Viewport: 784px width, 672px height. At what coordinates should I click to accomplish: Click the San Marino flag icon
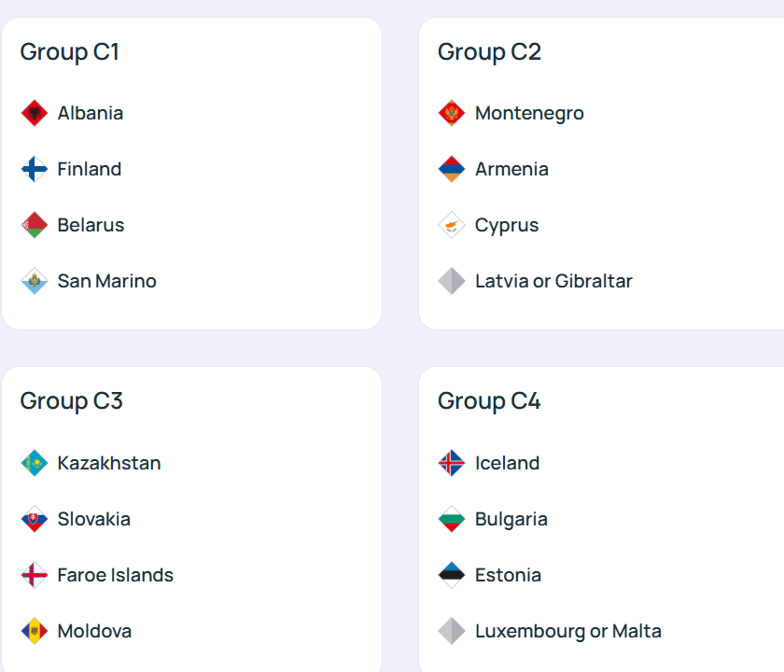pyautogui.click(x=35, y=281)
